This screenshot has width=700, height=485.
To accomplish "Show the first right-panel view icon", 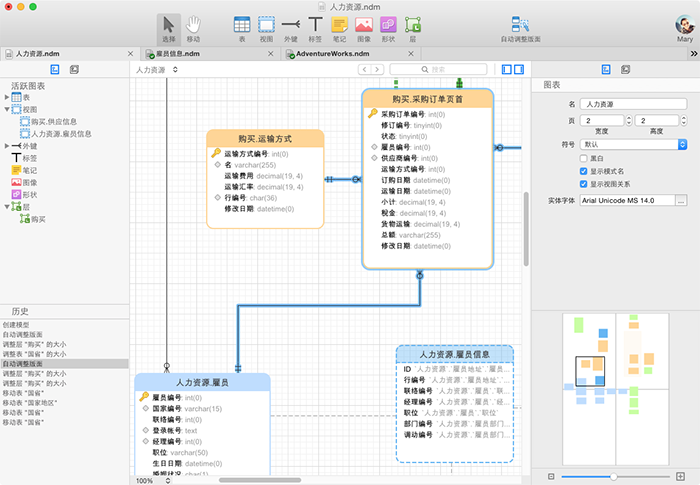I will click(x=606, y=69).
